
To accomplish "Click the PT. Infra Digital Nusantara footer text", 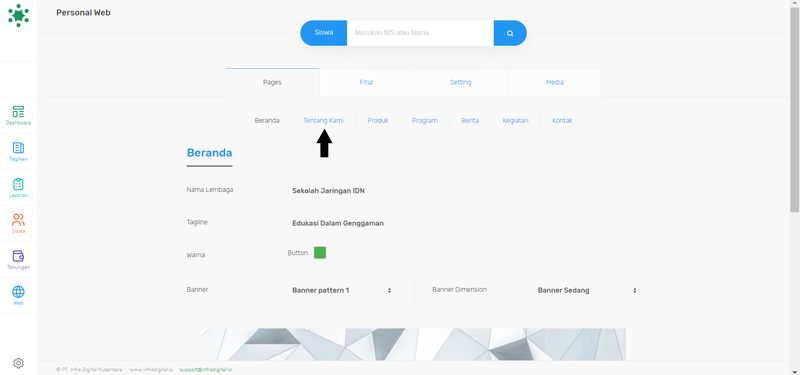I will (89, 369).
